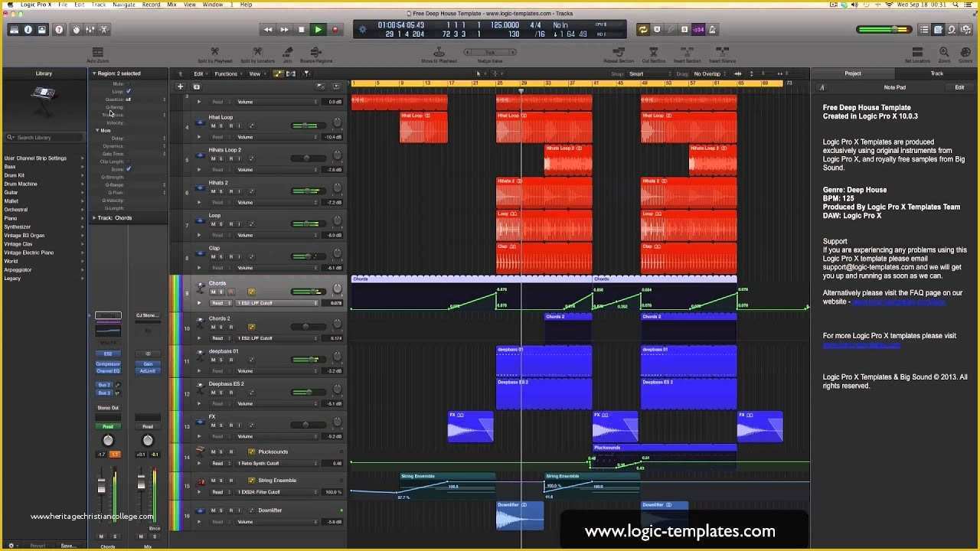Adjust the master volume slider
The width and height of the screenshot is (980, 551).
(x=884, y=30)
